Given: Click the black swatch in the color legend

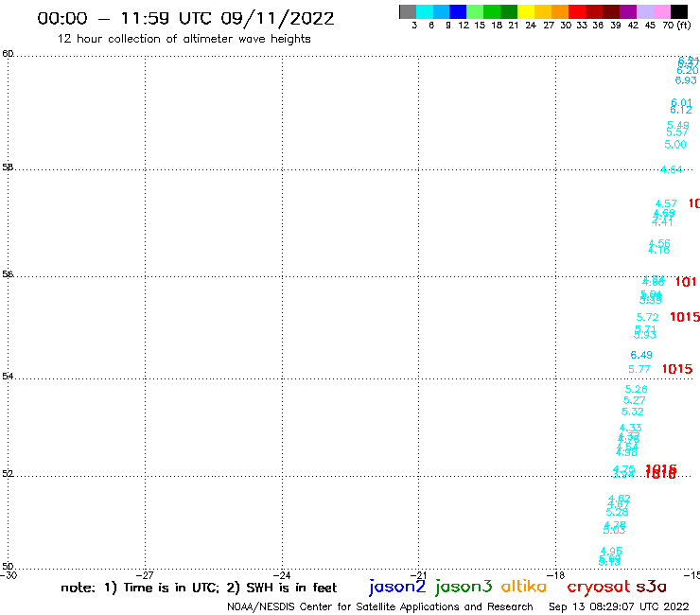Looking at the screenshot, I should coord(679,11).
